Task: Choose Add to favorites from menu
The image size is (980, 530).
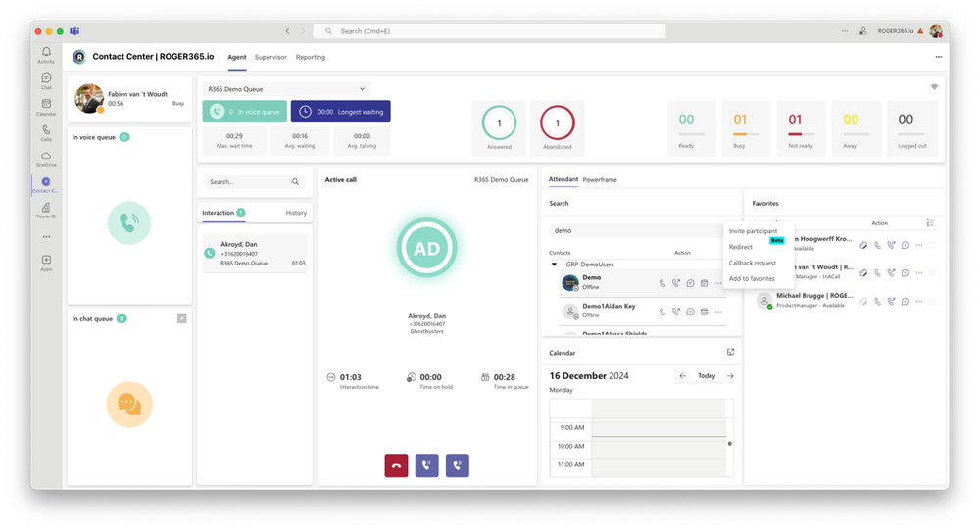Action: [752, 279]
